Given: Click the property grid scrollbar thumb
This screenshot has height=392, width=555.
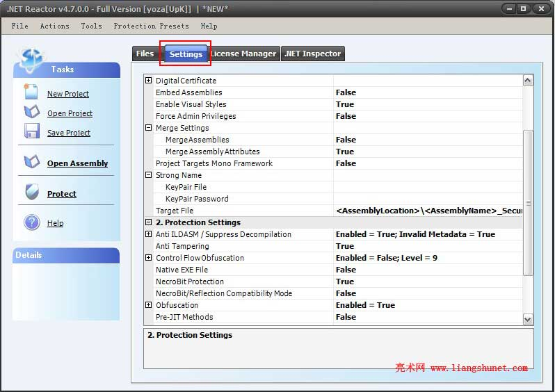Looking at the screenshot, I should point(528,203).
